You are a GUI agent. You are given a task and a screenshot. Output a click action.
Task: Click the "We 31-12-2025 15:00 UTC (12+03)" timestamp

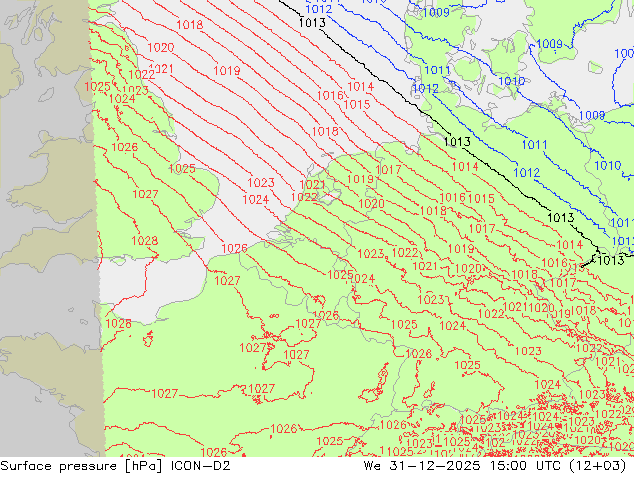click(495, 466)
